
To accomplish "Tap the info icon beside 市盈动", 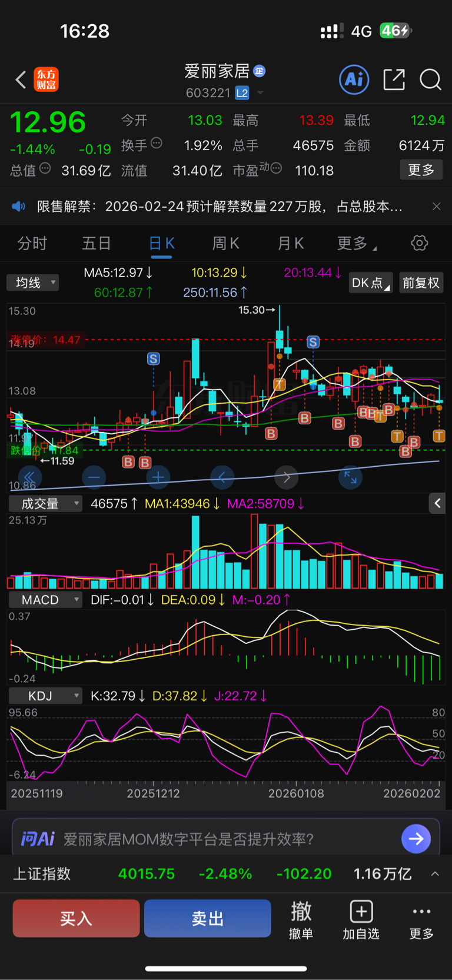I will coord(276,168).
